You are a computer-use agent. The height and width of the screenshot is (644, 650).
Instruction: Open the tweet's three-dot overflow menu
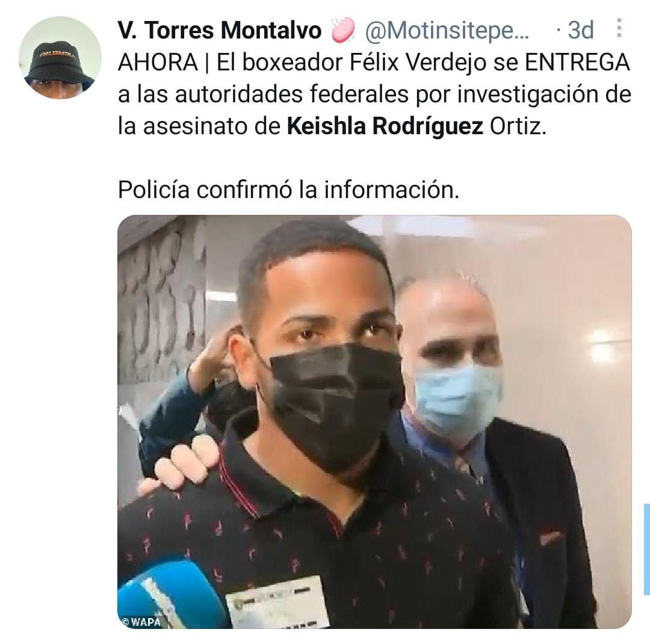[x=619, y=28]
